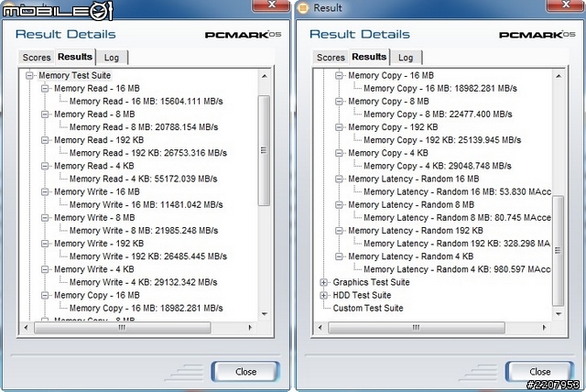Expand the HDD Test Suite node
Viewport: 586px width, 392px height.
[323, 295]
